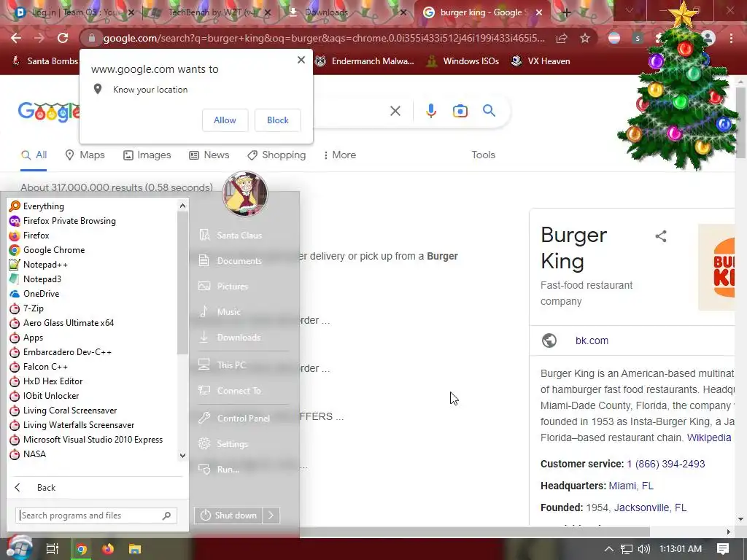The height and width of the screenshot is (560, 747).
Task: Open the Miami, FL headquarters link
Action: pos(631,486)
